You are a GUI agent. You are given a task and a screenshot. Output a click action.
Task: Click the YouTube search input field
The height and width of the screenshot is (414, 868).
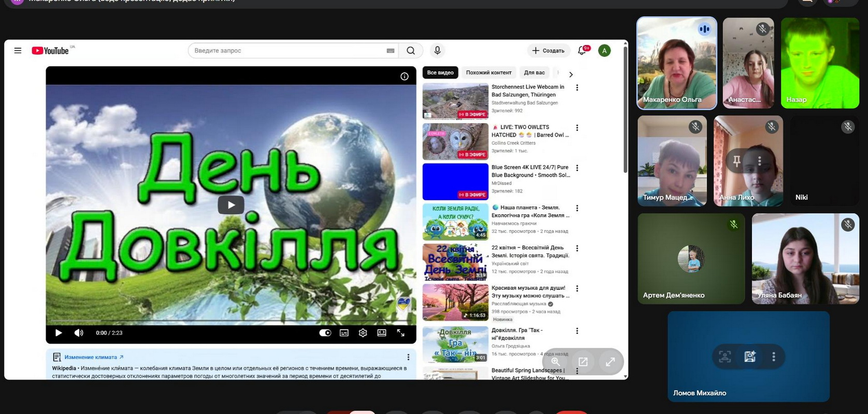tap(287, 51)
